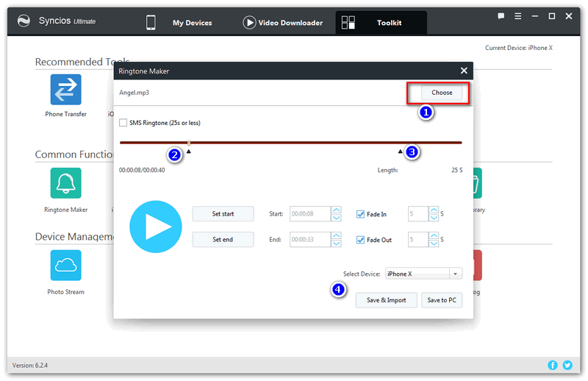Click the Fade In seconds field
The height and width of the screenshot is (381, 588).
(x=418, y=213)
